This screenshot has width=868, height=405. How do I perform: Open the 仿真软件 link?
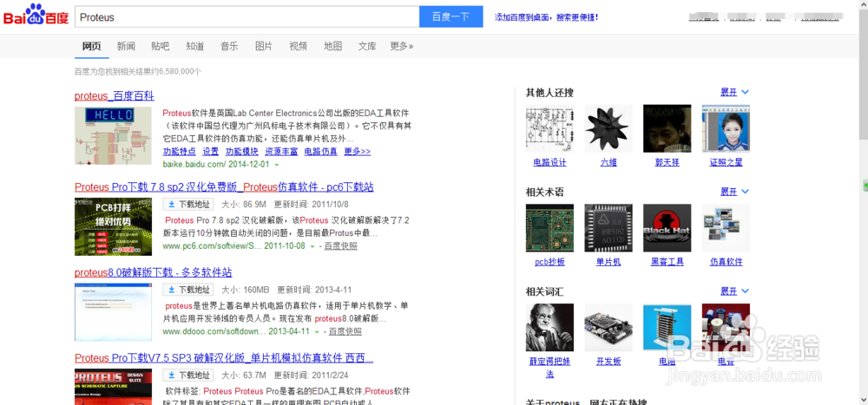pos(726,262)
